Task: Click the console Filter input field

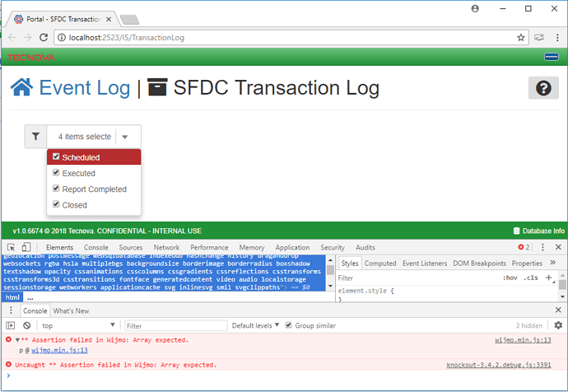Action: pyautogui.click(x=175, y=325)
